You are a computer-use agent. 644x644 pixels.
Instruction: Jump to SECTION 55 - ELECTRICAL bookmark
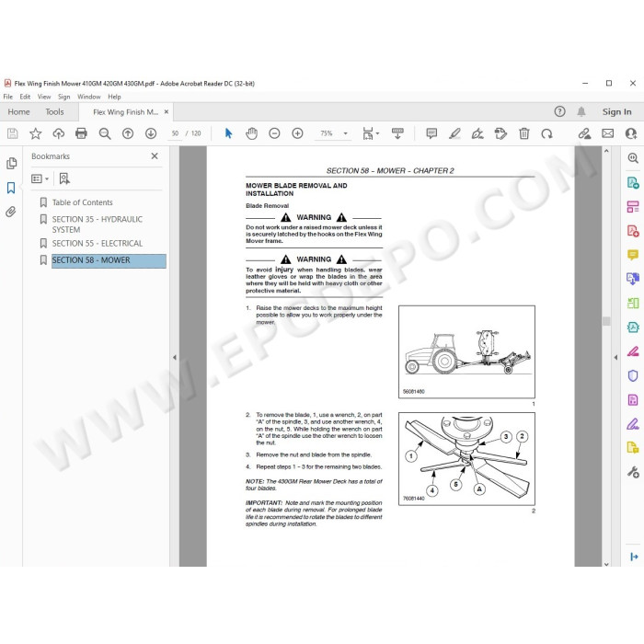[x=98, y=244]
